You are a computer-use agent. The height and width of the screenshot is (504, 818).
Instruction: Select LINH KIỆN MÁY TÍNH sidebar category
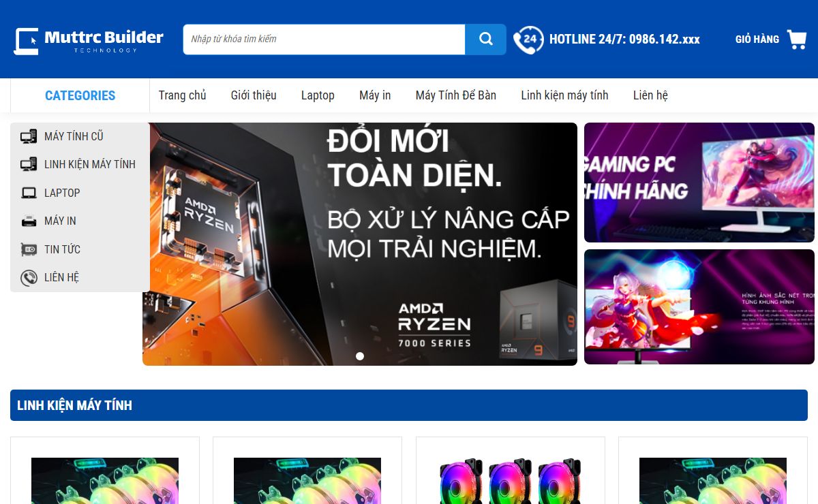(x=90, y=164)
